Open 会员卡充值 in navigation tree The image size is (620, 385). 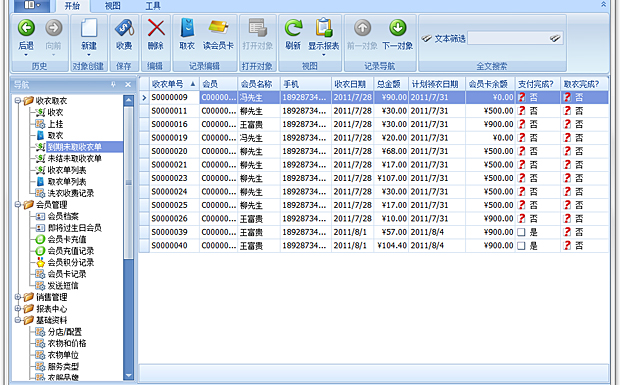click(66, 239)
